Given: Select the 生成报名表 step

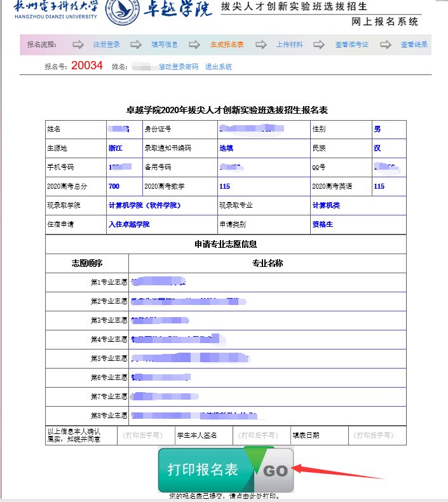Looking at the screenshot, I should click(x=227, y=44).
